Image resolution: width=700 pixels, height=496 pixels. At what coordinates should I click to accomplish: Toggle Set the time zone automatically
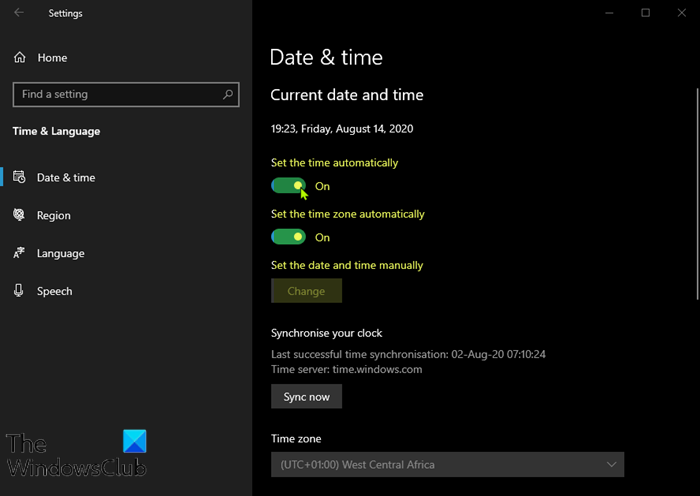[288, 237]
